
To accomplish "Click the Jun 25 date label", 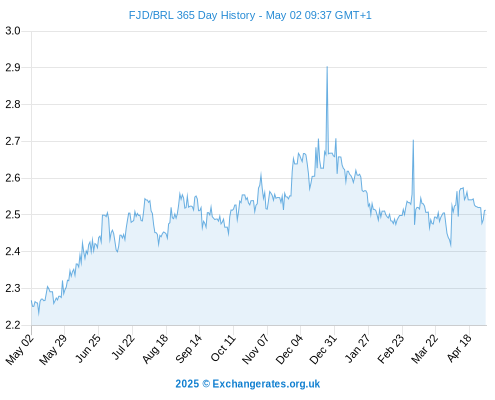I will point(88,349).
